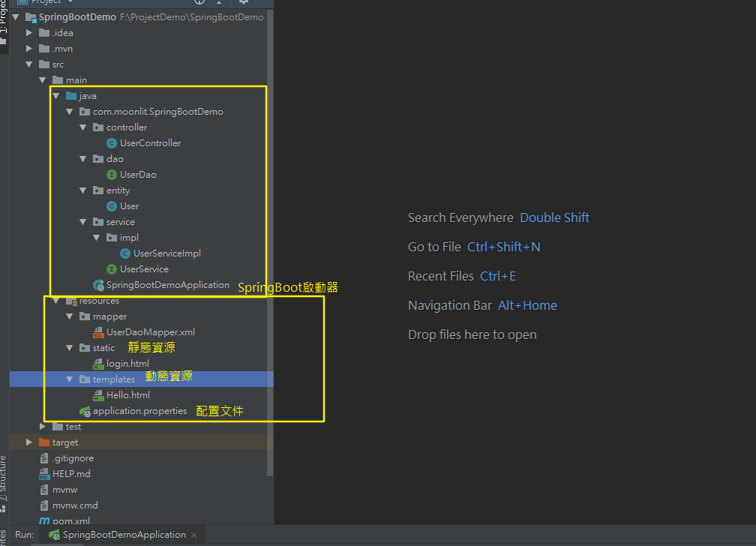
Task: Click the mvnw.cmd file icon
Action: click(43, 505)
